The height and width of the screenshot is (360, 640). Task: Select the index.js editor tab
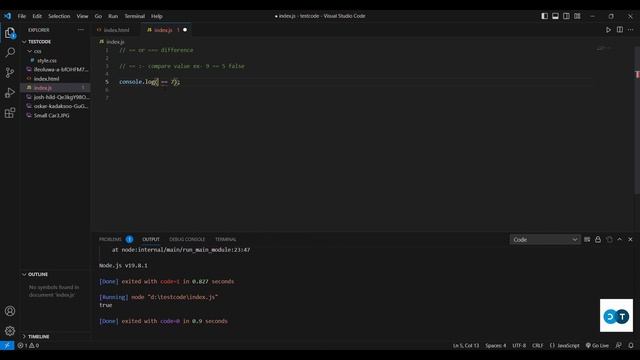(x=163, y=30)
